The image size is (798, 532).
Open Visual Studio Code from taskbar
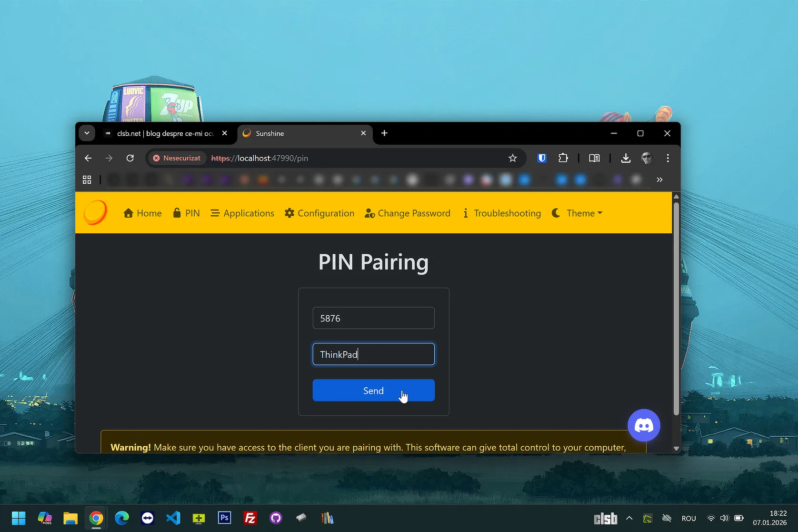pos(173,518)
